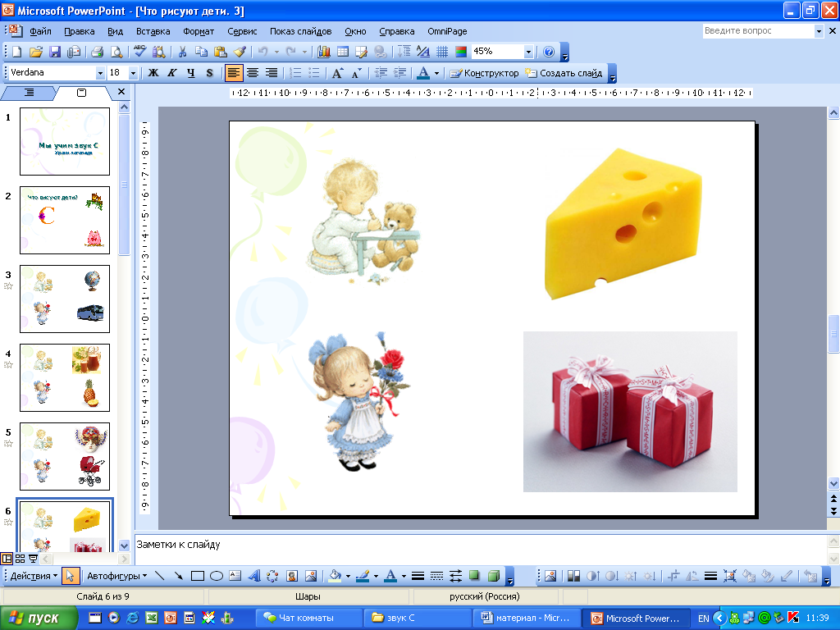
Task: Paste clipboard contents with the Paste icon
Action: point(220,52)
